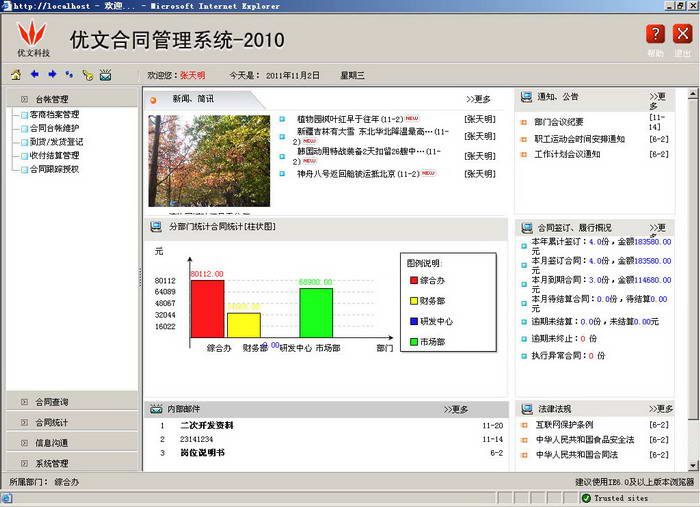
Task: Click the red 帮助 help button
Action: [x=655, y=34]
